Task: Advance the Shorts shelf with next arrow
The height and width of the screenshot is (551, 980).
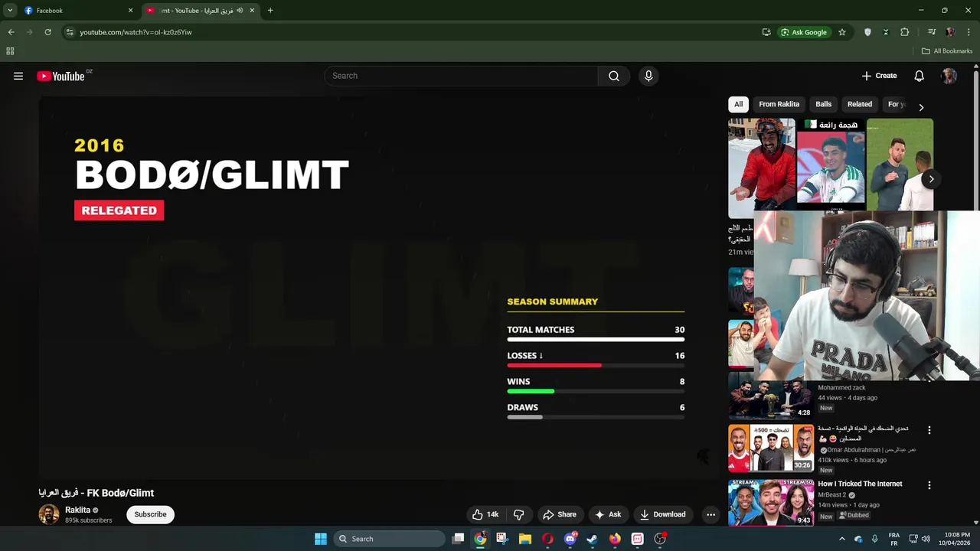Action: [931, 179]
